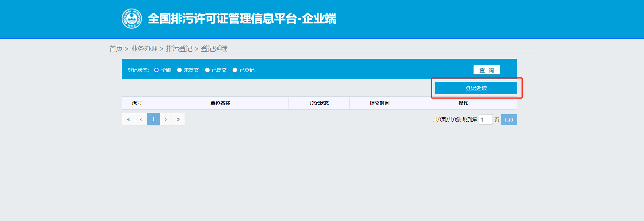Navigate to 业务办理 in breadcrumb

144,49
